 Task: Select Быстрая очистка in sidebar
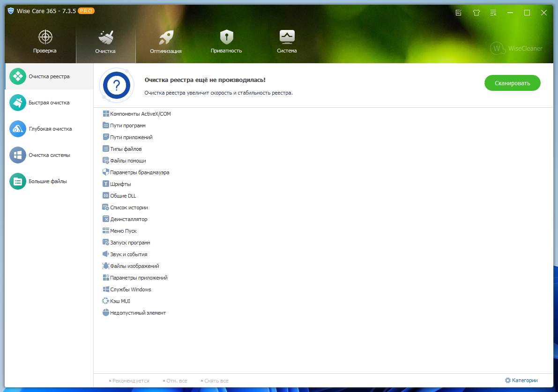(x=49, y=103)
